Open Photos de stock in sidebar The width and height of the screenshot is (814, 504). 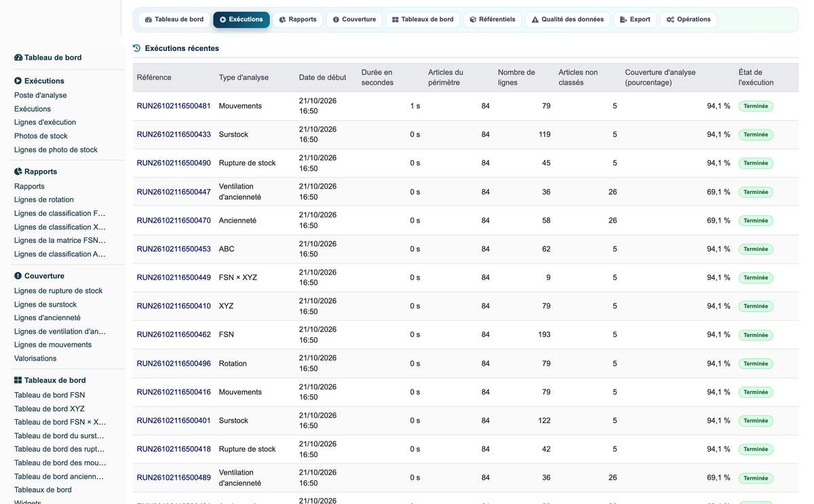pyautogui.click(x=41, y=136)
